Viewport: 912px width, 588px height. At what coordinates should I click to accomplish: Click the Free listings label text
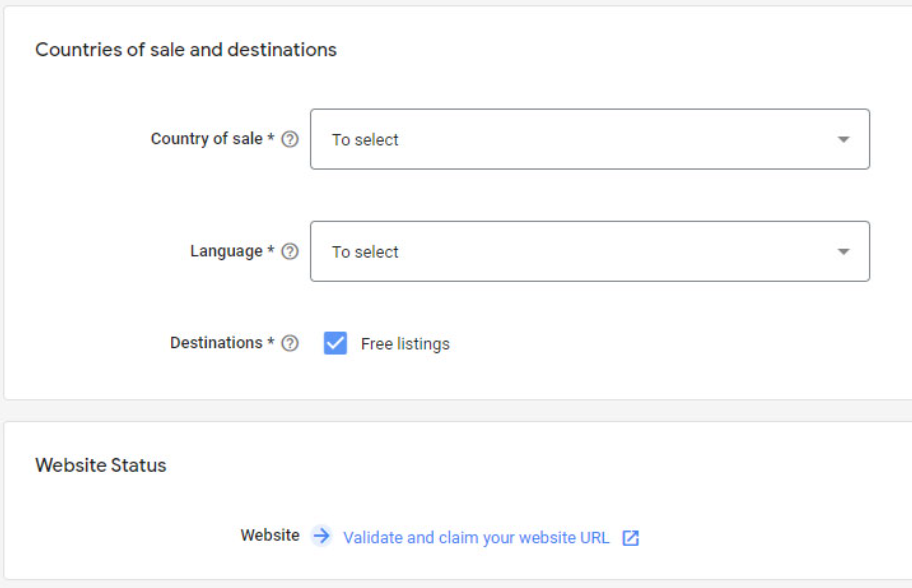(405, 344)
